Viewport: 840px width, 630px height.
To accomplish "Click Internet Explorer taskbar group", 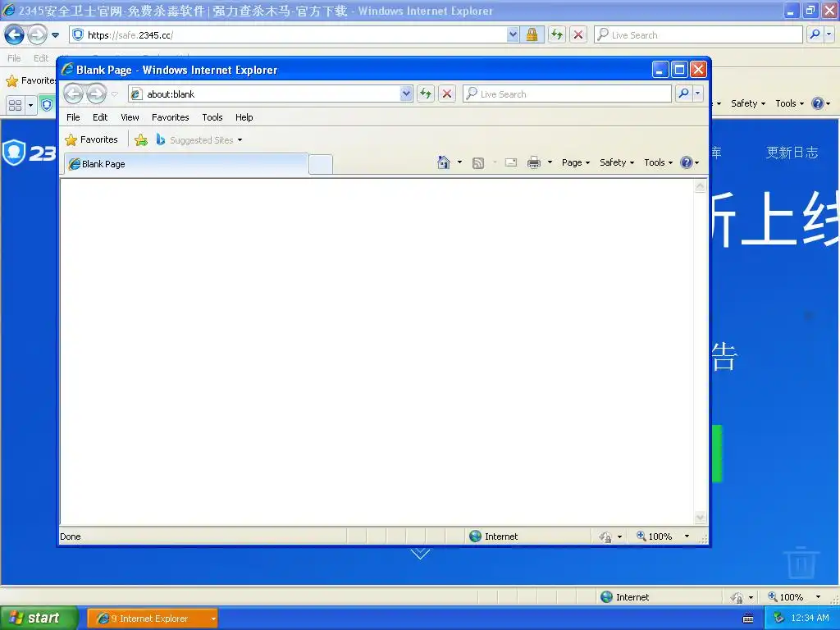I will click(152, 619).
